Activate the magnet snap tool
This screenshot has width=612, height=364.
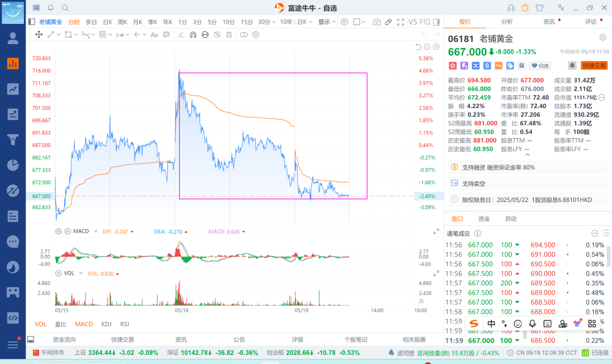(x=193, y=35)
